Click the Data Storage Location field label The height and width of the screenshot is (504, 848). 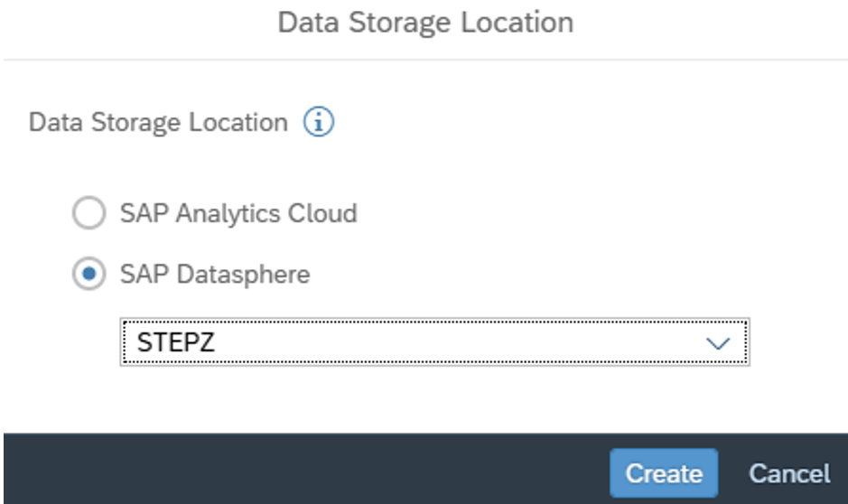pyautogui.click(x=158, y=122)
